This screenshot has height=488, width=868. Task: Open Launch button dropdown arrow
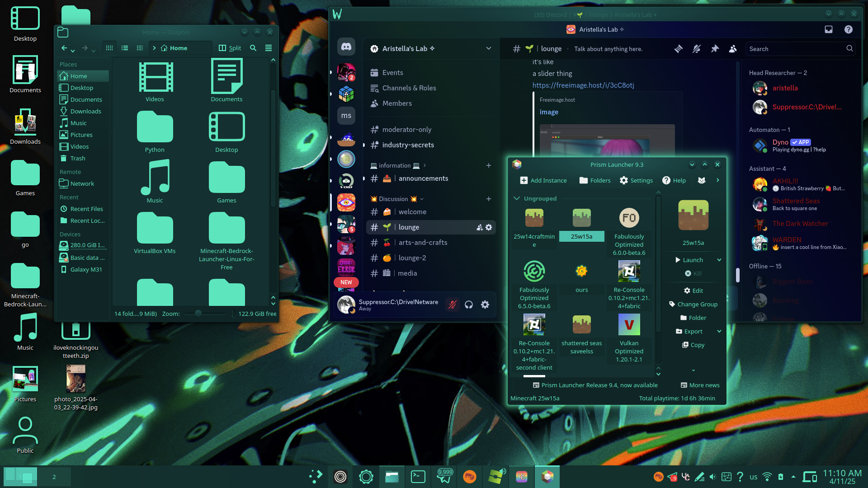pos(719,260)
